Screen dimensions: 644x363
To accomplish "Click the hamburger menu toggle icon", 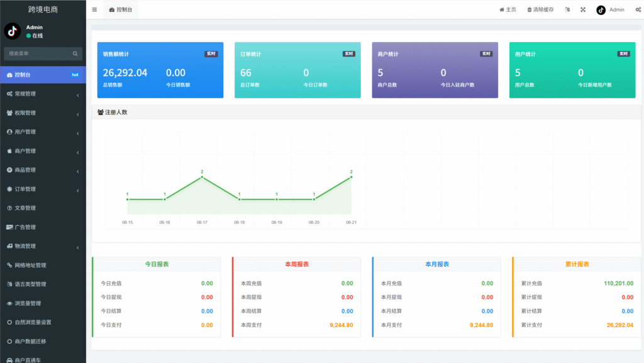I will click(x=94, y=10).
